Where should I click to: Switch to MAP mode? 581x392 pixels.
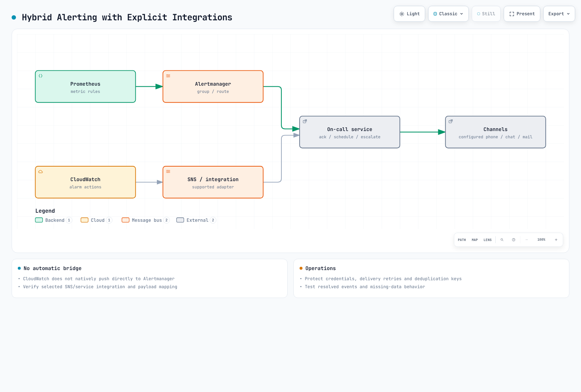pyautogui.click(x=475, y=240)
